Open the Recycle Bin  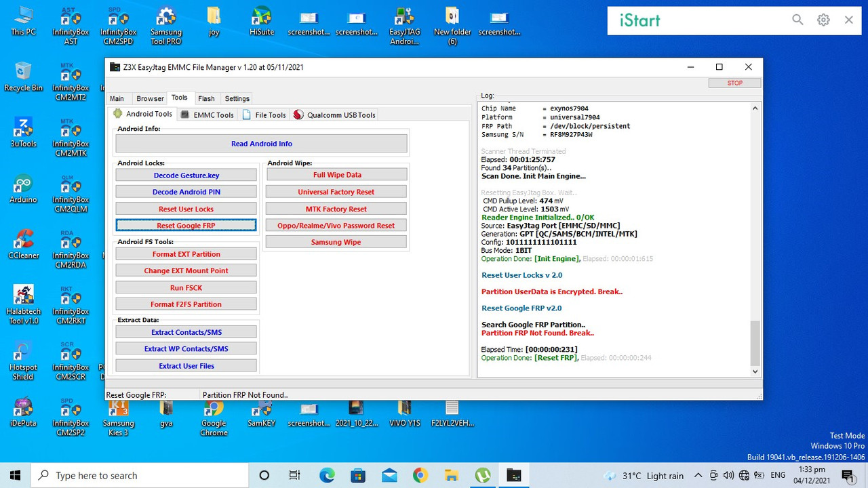[x=23, y=77]
